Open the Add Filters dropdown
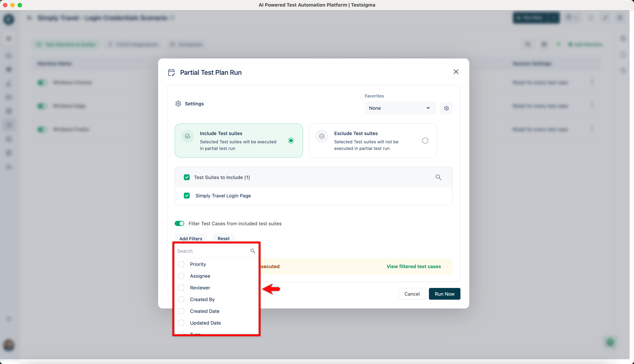 pos(191,238)
